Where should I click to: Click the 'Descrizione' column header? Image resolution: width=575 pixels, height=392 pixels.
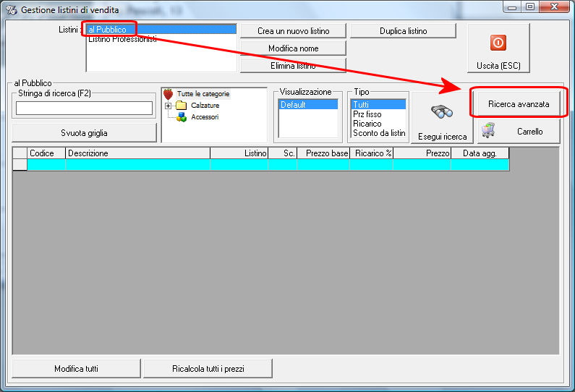tap(137, 153)
